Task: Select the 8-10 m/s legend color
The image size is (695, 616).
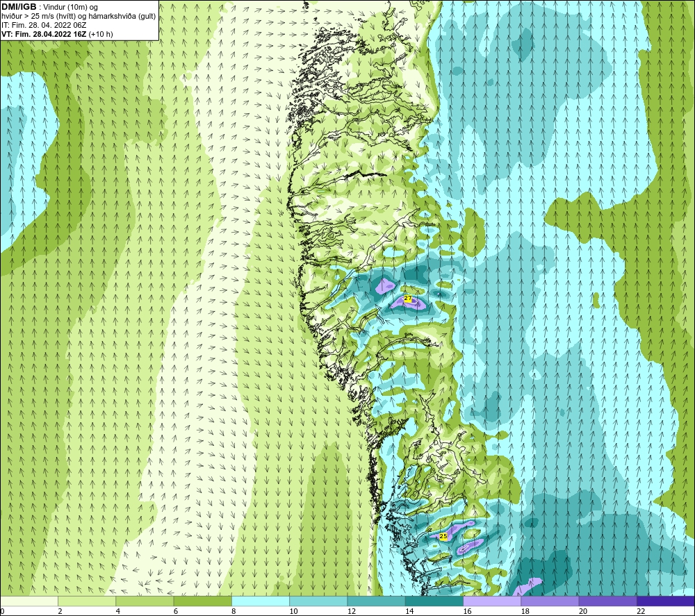Action: pyautogui.click(x=261, y=601)
